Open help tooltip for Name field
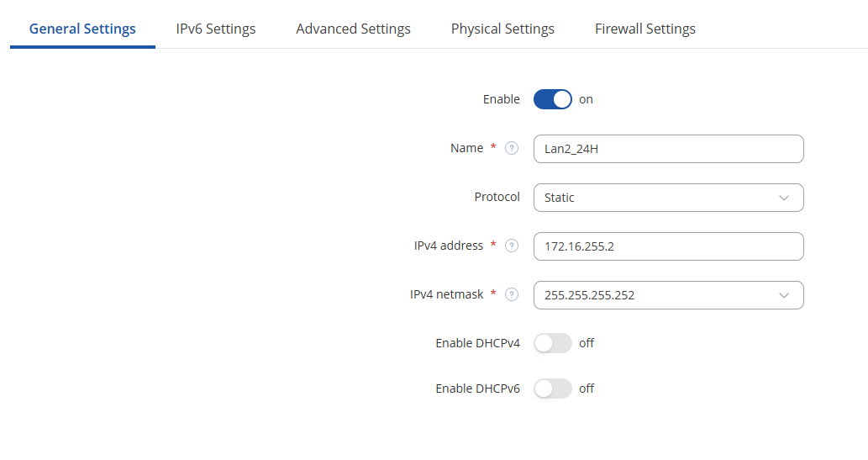 [x=512, y=149]
